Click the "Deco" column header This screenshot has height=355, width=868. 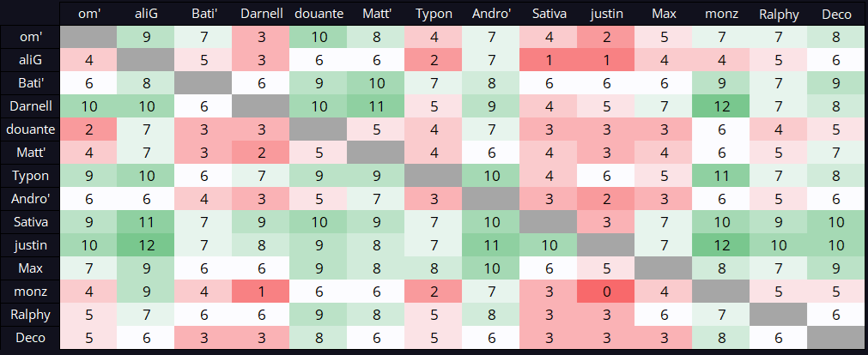pos(837,15)
